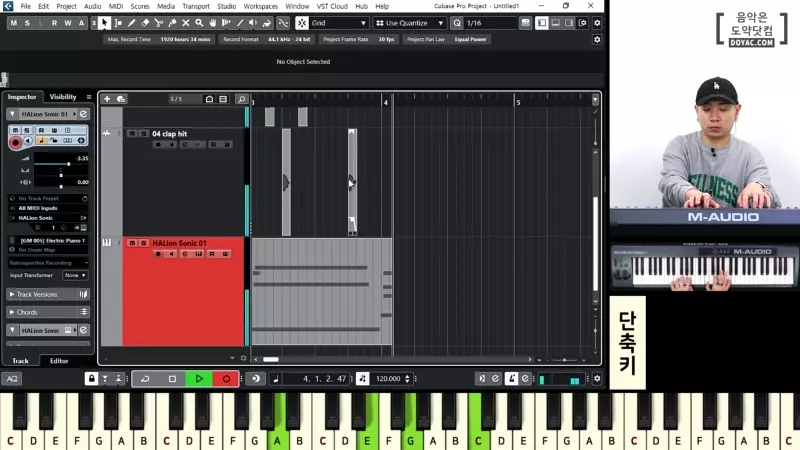Open the Transport menu

pyautogui.click(x=196, y=6)
